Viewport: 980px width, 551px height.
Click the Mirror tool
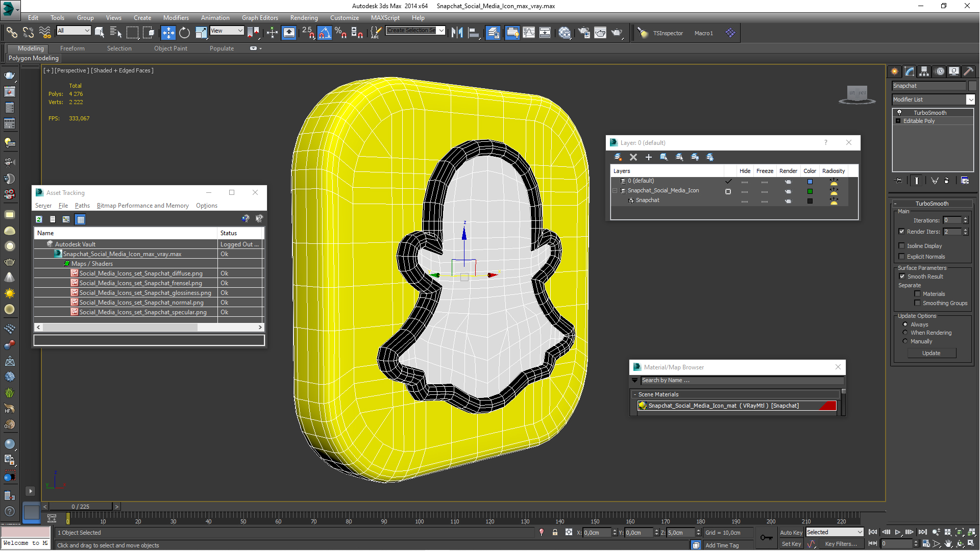(x=457, y=33)
